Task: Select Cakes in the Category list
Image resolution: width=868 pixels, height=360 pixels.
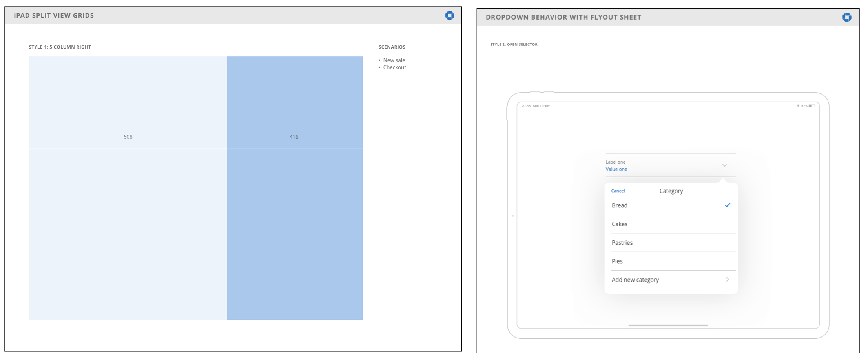Action: click(x=673, y=224)
